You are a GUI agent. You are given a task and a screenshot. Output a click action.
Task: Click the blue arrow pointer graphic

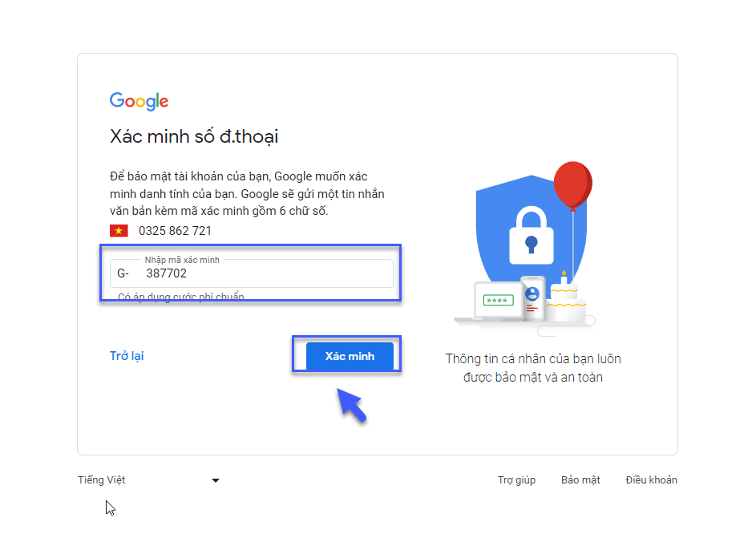click(351, 403)
